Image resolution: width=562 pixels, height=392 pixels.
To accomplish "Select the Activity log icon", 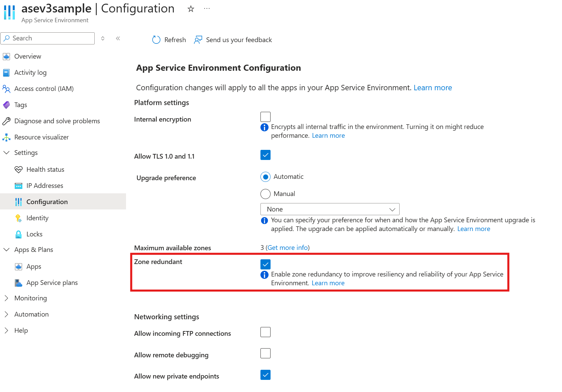I will pyautogui.click(x=6, y=72).
